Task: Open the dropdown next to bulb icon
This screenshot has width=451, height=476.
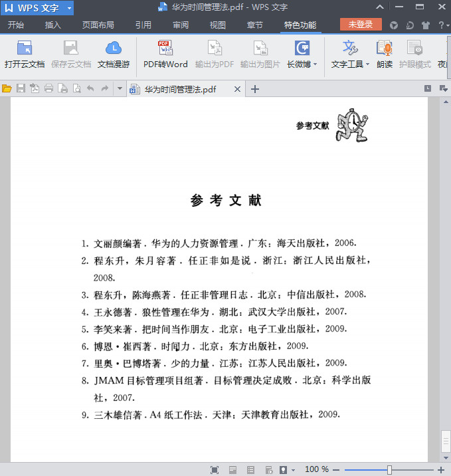Action: (294, 470)
